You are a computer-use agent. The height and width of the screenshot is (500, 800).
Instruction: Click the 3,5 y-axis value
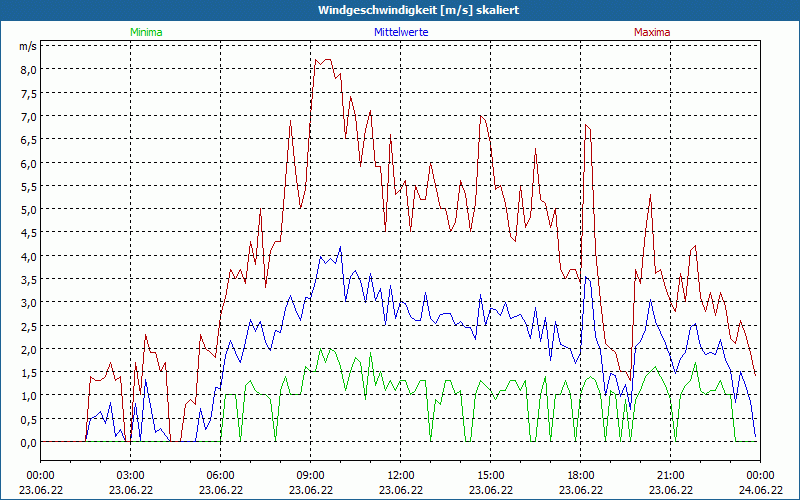coord(28,280)
